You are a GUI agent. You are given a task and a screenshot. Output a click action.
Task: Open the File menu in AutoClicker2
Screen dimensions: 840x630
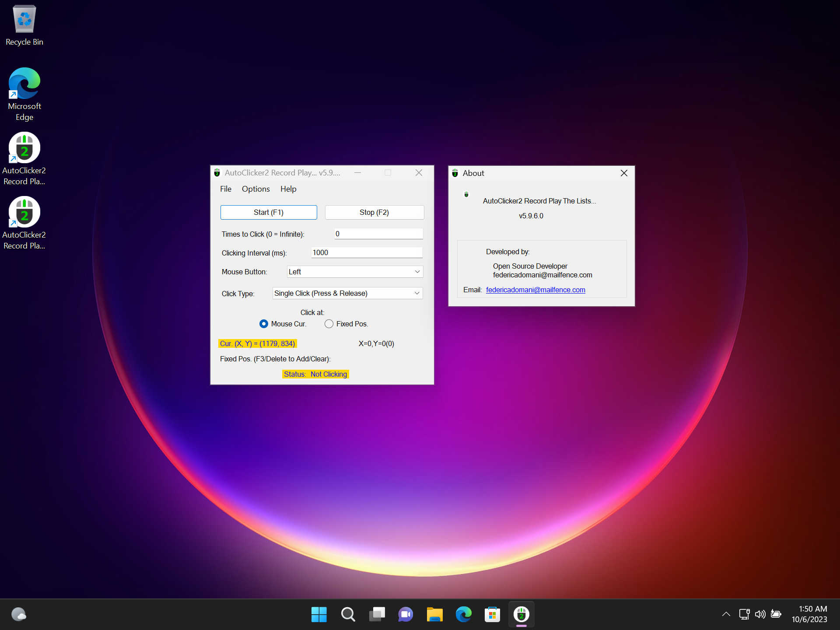(226, 189)
